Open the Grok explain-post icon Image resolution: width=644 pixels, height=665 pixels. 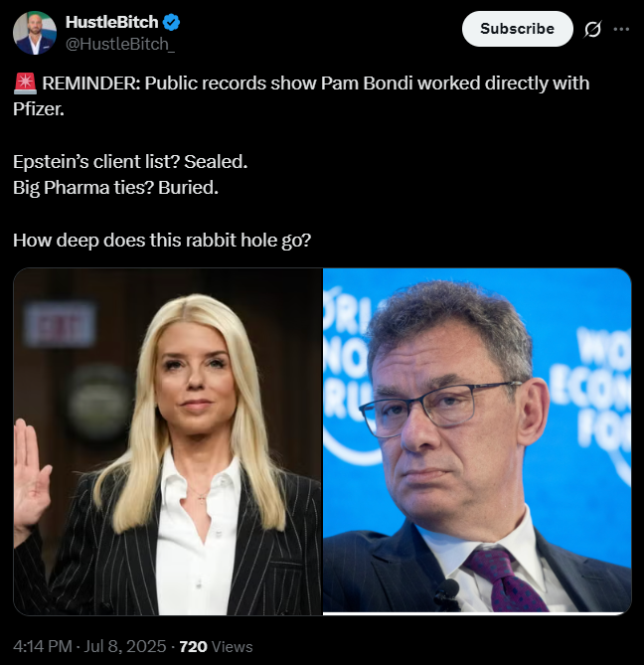coord(592,29)
